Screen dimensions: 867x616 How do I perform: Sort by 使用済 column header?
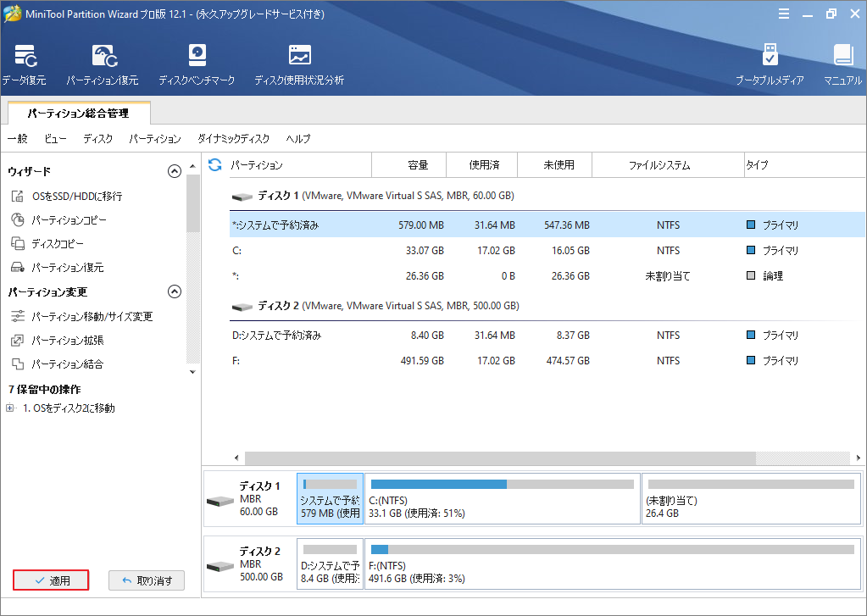pyautogui.click(x=481, y=164)
